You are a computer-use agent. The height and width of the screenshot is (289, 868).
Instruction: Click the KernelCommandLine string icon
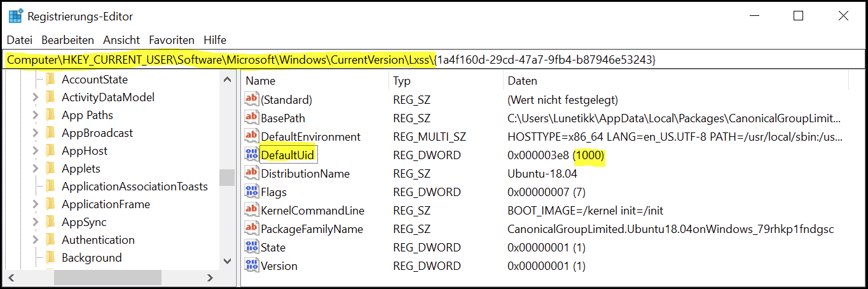[252, 210]
